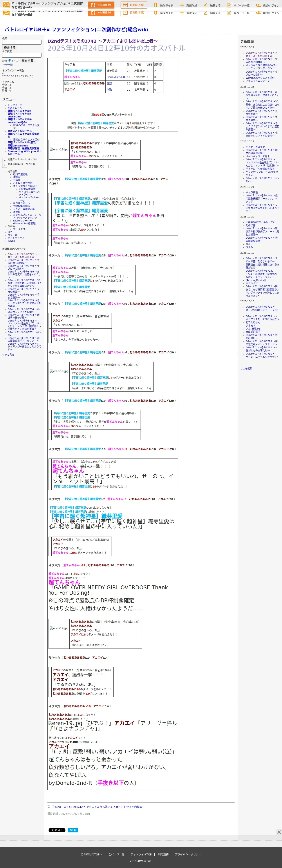
Task: Open Donald-2nd-R author link in table
Action: pos(116,77)
